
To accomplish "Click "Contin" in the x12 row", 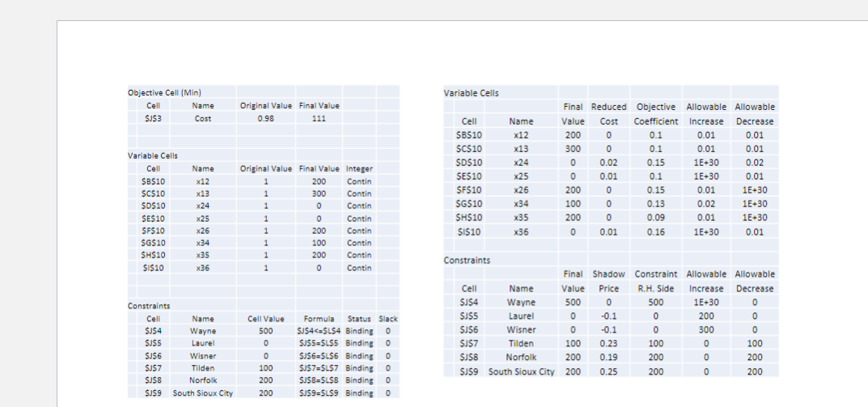I will [359, 181].
